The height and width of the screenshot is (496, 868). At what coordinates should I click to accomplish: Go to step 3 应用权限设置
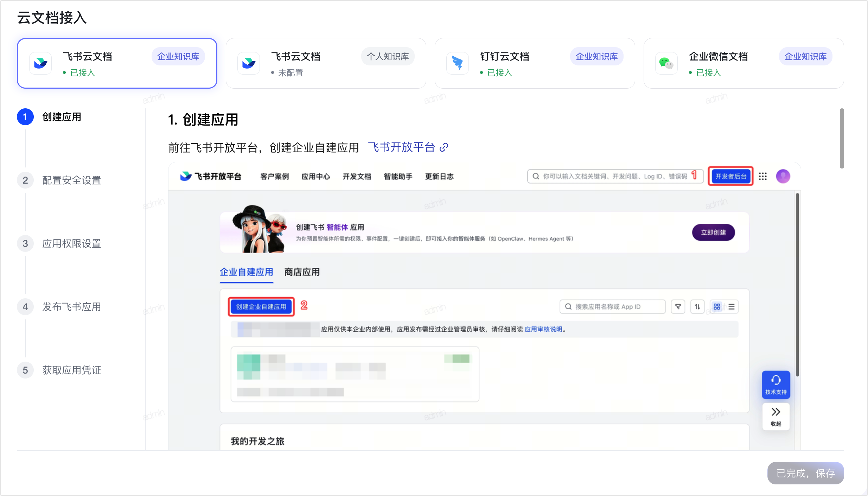pos(59,243)
